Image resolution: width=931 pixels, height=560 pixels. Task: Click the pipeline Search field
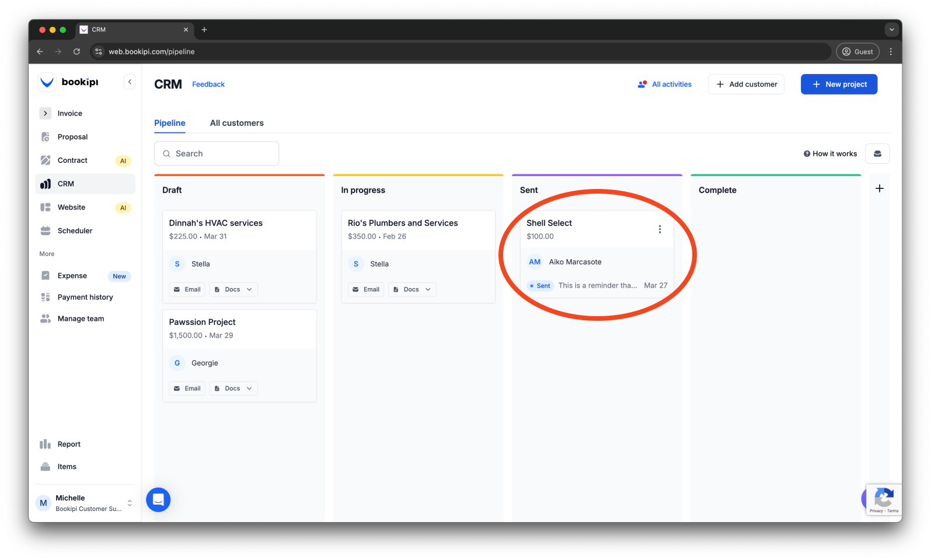pos(217,153)
